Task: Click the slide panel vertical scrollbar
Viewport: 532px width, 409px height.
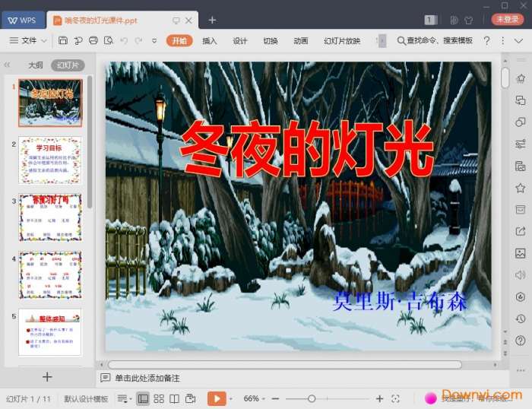Action: point(90,142)
